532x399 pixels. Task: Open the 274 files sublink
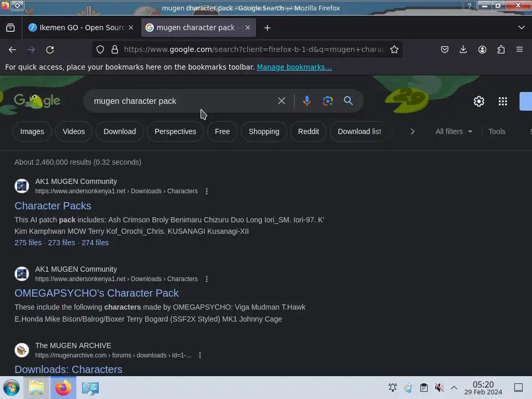[95, 243]
